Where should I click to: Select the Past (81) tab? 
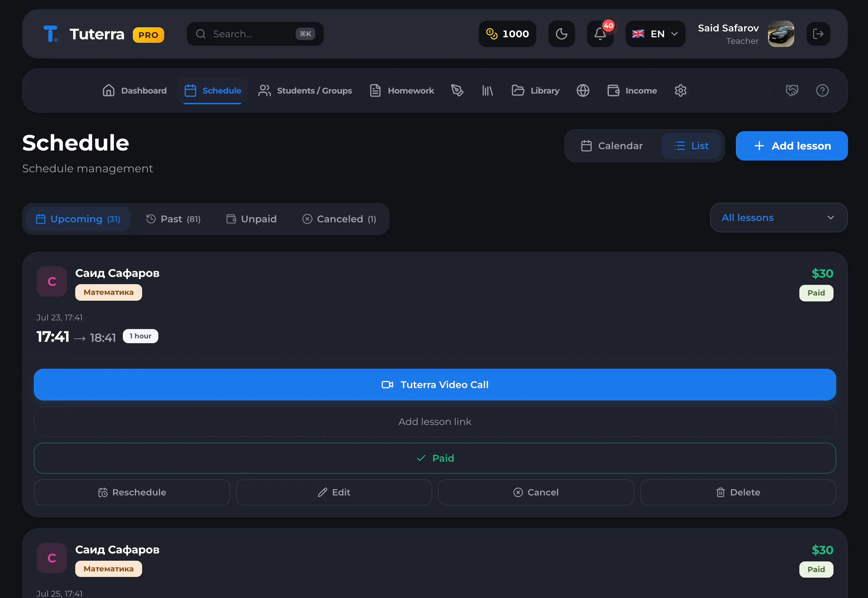173,219
